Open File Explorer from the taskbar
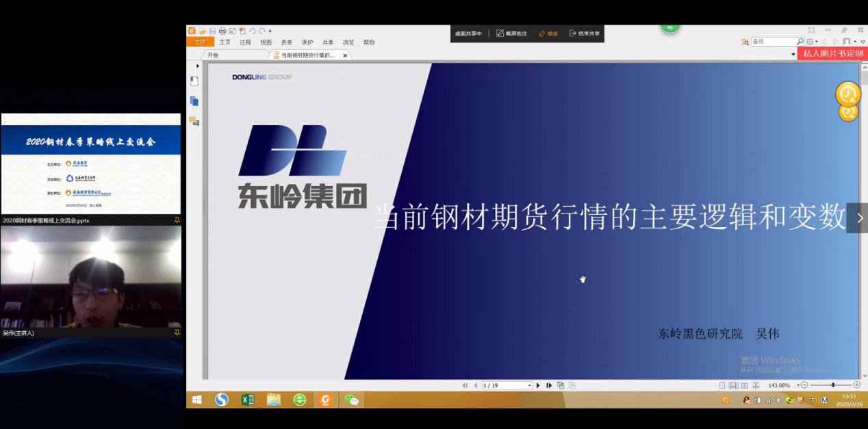 tap(274, 400)
